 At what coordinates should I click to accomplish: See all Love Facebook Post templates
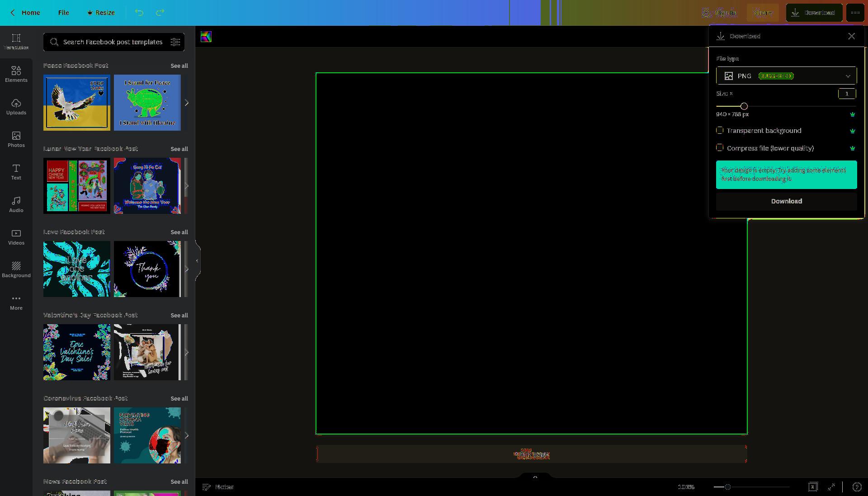click(179, 232)
